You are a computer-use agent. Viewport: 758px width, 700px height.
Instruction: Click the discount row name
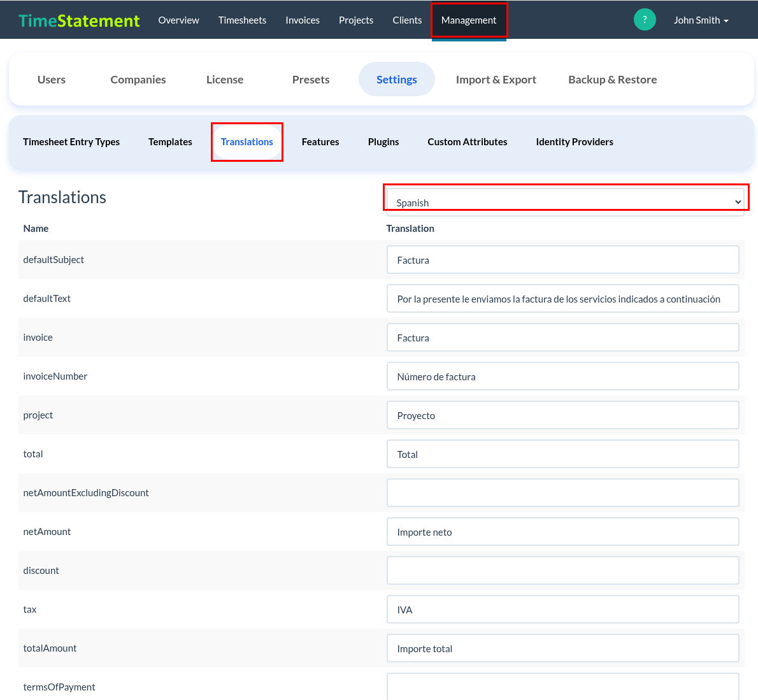coord(41,571)
